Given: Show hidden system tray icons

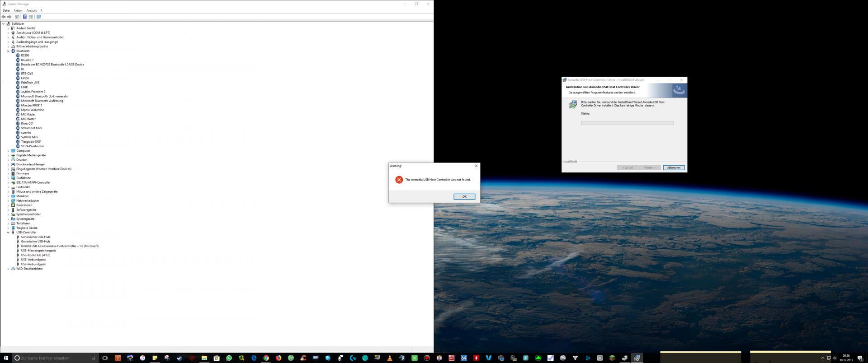Looking at the screenshot, I should (x=823, y=358).
